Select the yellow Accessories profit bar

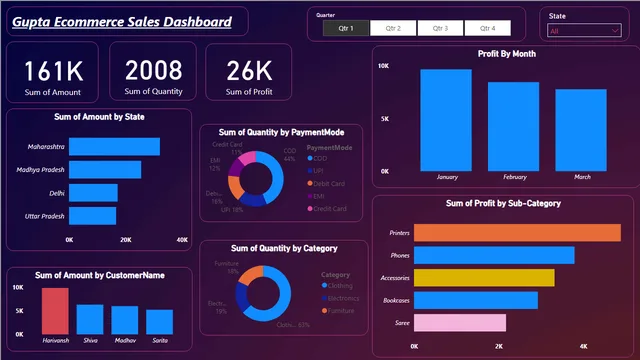484,278
